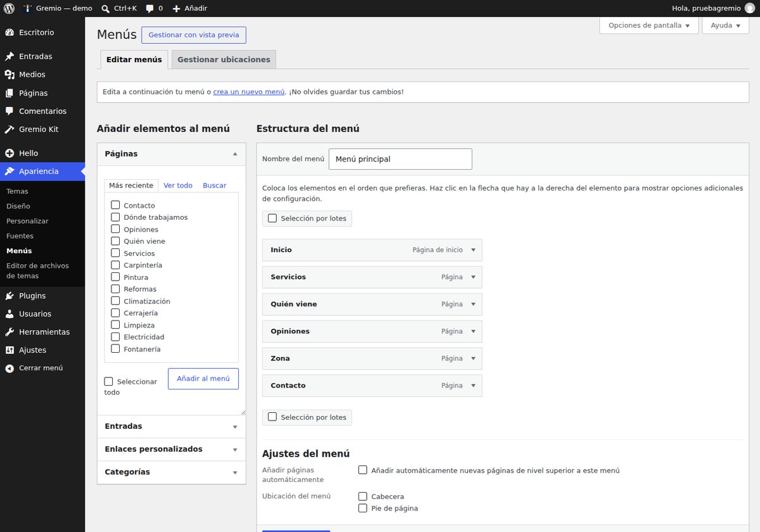The width and height of the screenshot is (760, 532).
Task: Click Gestionar con vista previa button
Action: (x=194, y=35)
